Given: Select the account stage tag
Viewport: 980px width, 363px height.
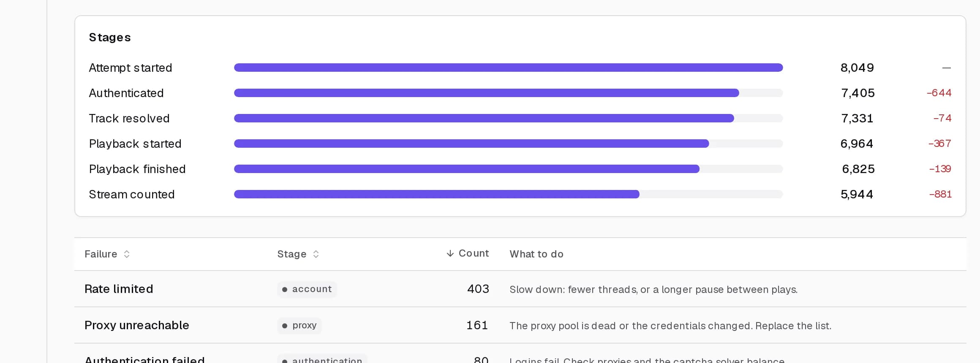Looking at the screenshot, I should (307, 289).
